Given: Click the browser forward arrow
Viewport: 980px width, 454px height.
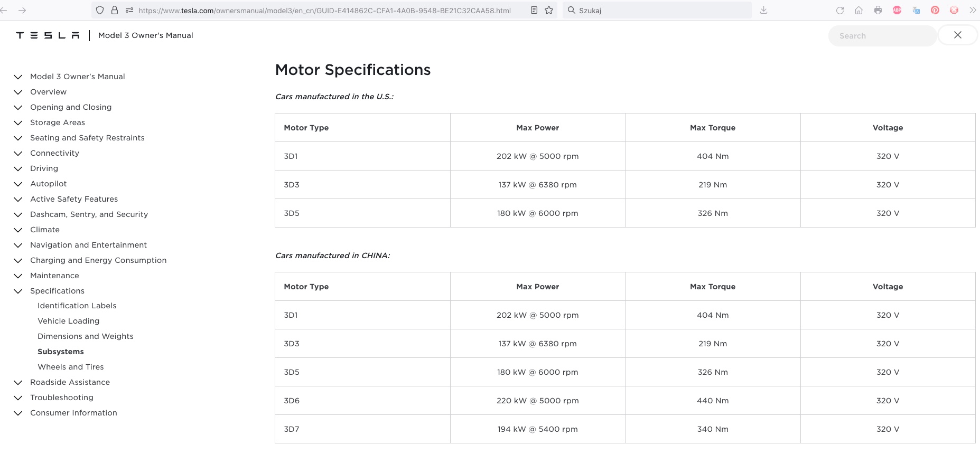Looking at the screenshot, I should [22, 10].
